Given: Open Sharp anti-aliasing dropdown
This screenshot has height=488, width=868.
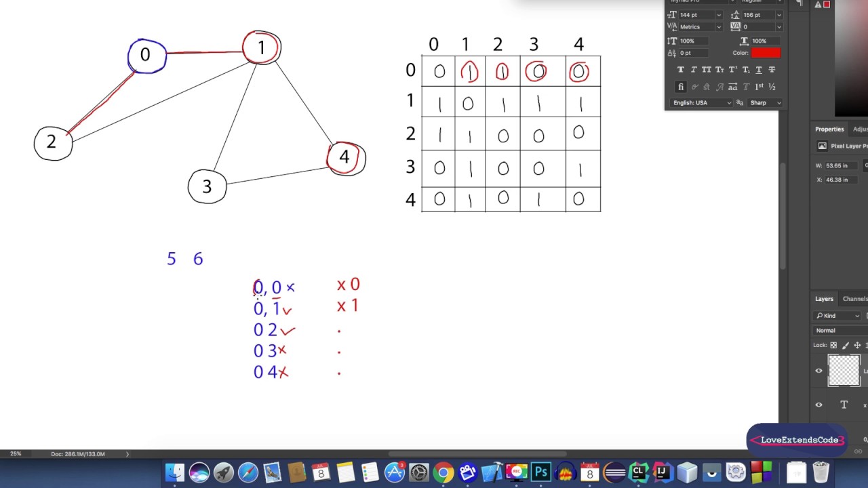Looking at the screenshot, I should coord(766,103).
